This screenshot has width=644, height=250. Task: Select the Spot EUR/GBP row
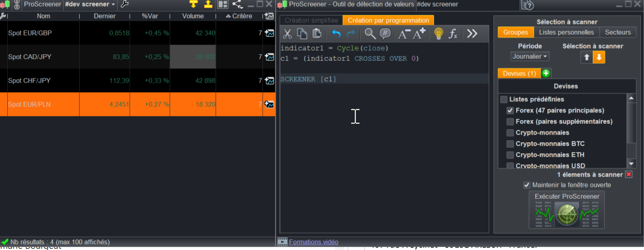(137, 33)
